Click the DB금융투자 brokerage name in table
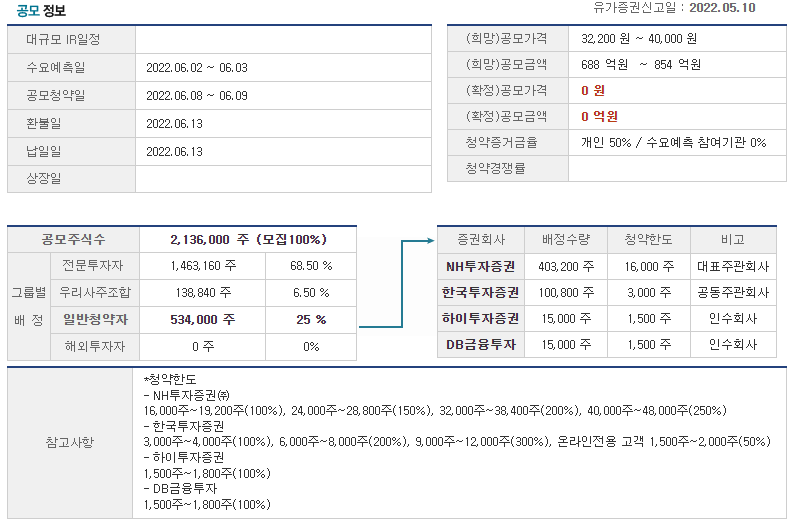Image resolution: width=791 pixels, height=523 pixels. pyautogui.click(x=481, y=345)
